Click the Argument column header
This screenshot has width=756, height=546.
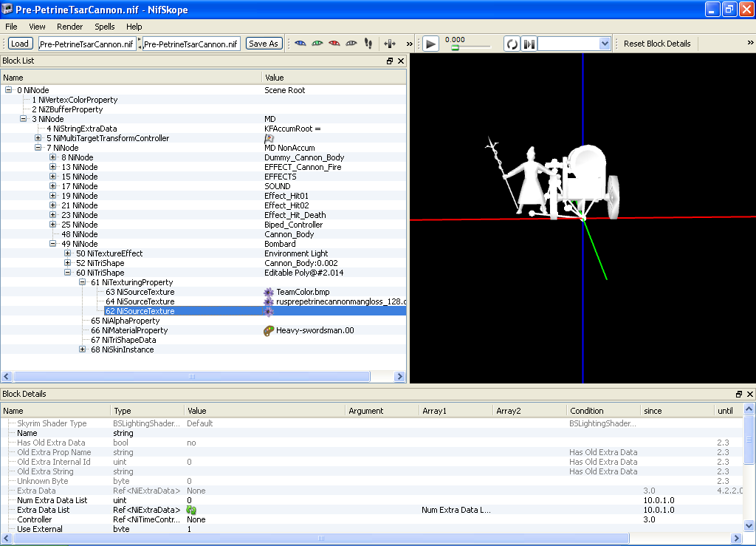tap(382, 411)
